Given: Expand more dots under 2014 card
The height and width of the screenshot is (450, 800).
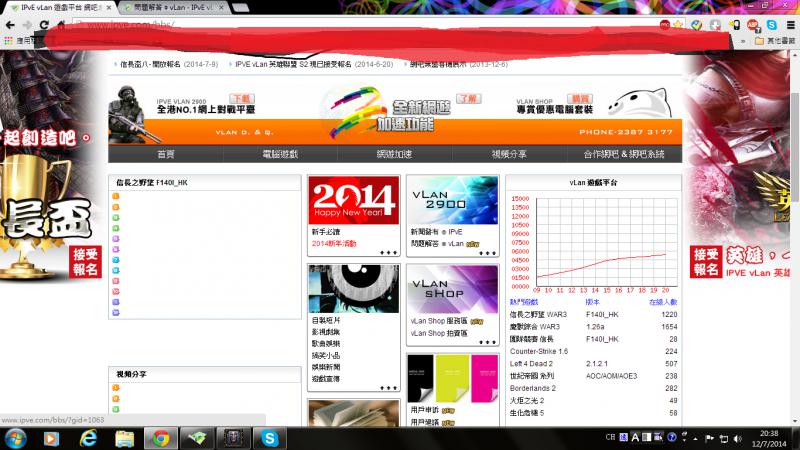Looking at the screenshot, I should (x=388, y=253).
